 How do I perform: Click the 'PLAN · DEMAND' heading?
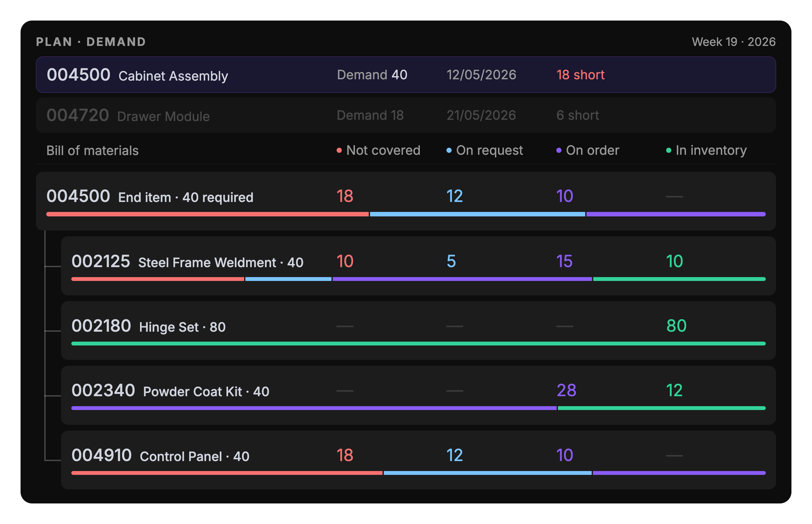coord(91,41)
